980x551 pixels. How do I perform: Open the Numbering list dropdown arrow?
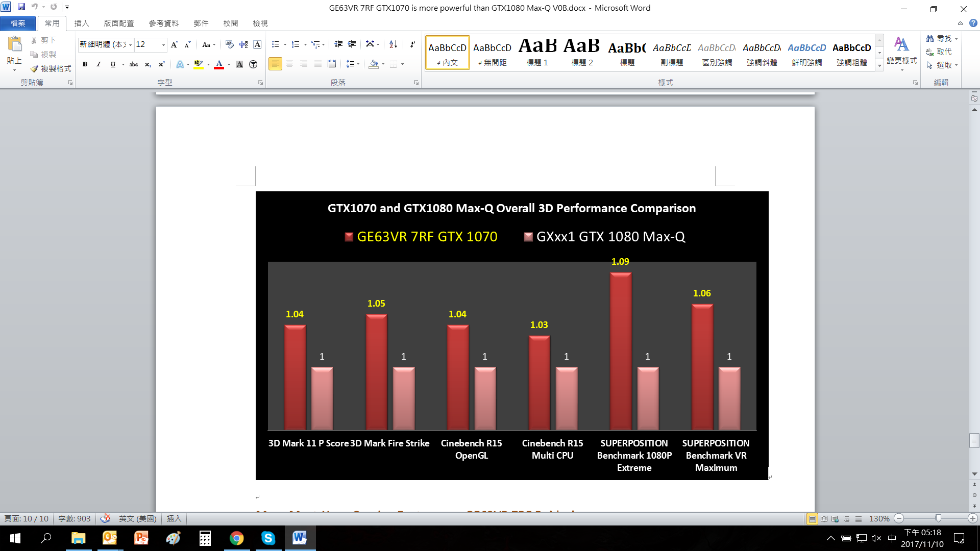click(x=305, y=44)
